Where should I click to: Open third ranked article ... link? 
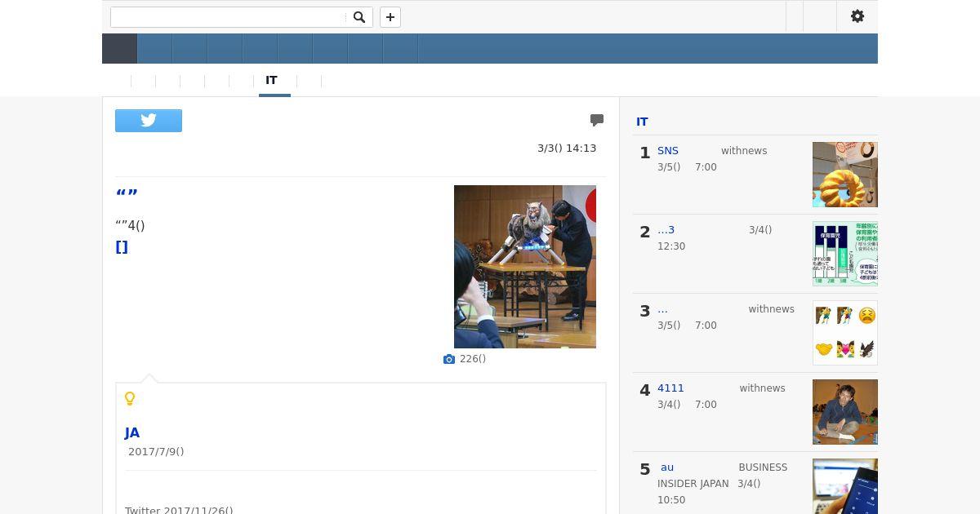point(662,309)
